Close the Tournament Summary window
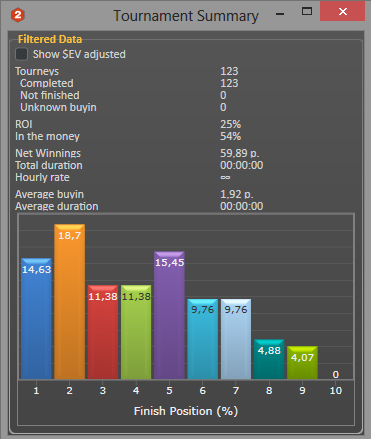 tap(342, 12)
